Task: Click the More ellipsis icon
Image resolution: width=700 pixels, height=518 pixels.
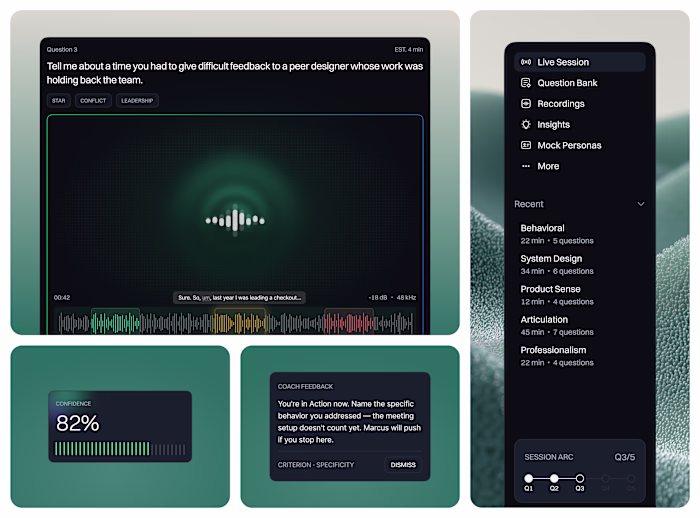Action: (x=526, y=166)
